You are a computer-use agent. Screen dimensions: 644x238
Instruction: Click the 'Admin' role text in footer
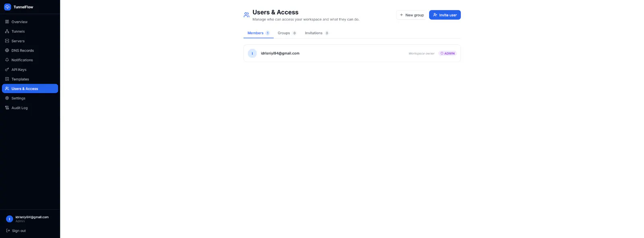click(20, 221)
